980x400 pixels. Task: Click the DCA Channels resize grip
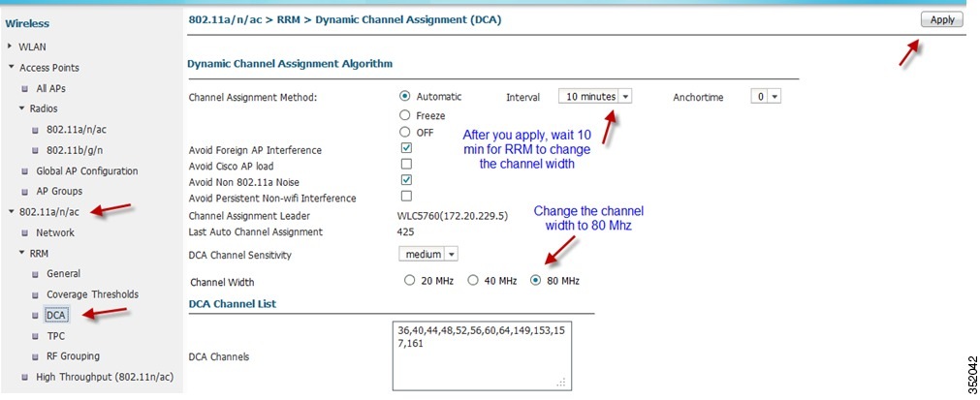click(x=561, y=382)
